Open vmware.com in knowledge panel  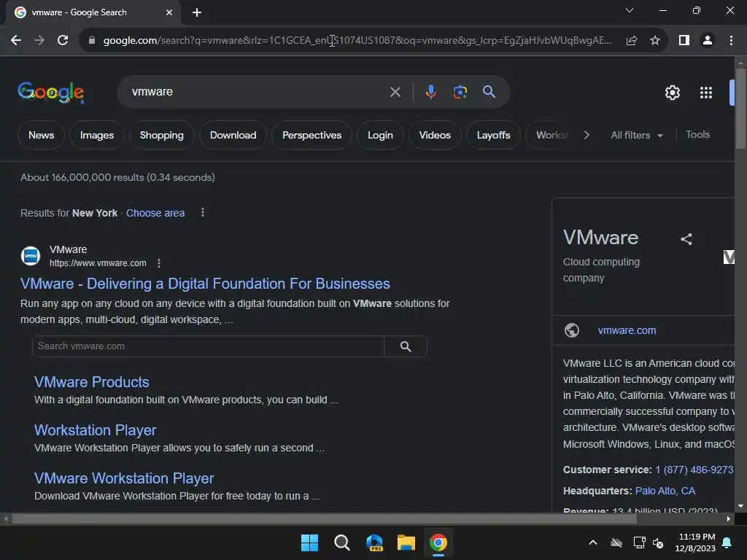coord(627,330)
